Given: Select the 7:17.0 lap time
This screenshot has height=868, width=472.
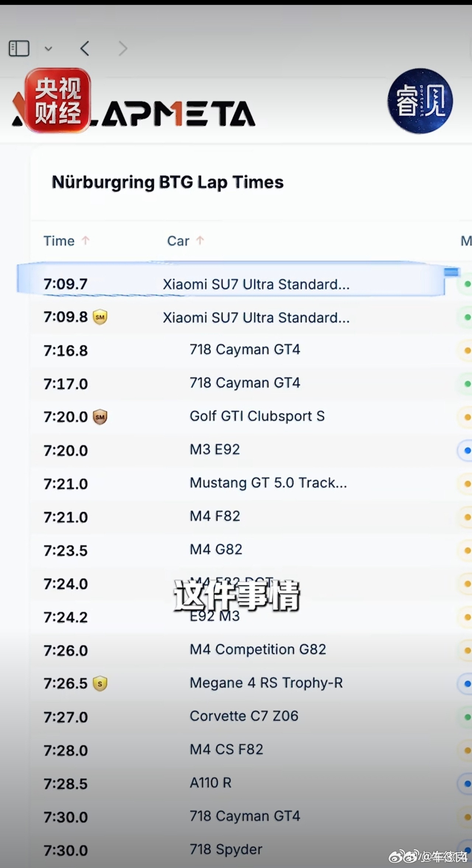Looking at the screenshot, I should tap(66, 384).
